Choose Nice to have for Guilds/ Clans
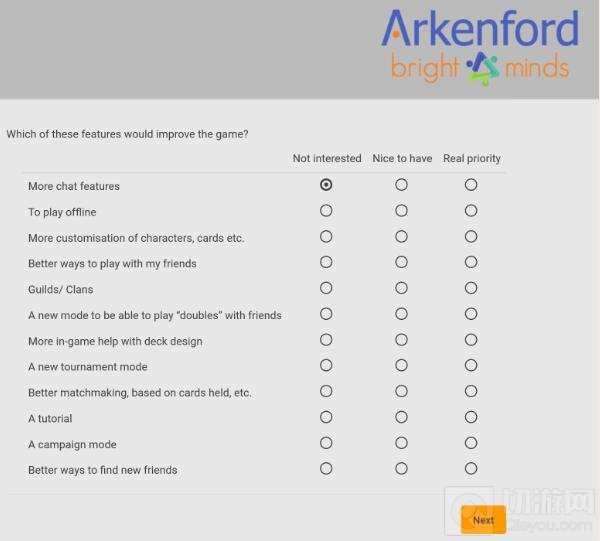Viewport: 600px width, 541px height. [401, 288]
